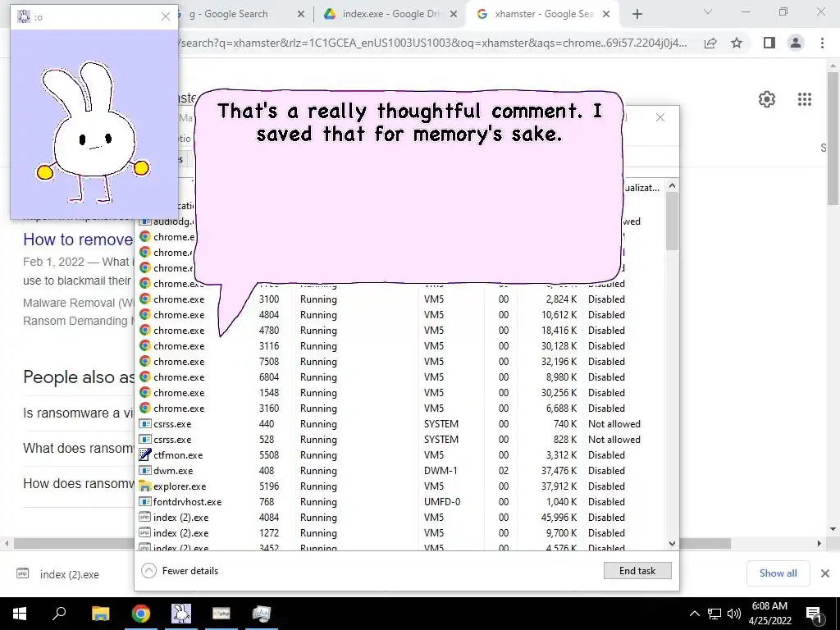Open the tab search chevron
Image resolution: width=840 pixels, height=630 pixels.
708,11
